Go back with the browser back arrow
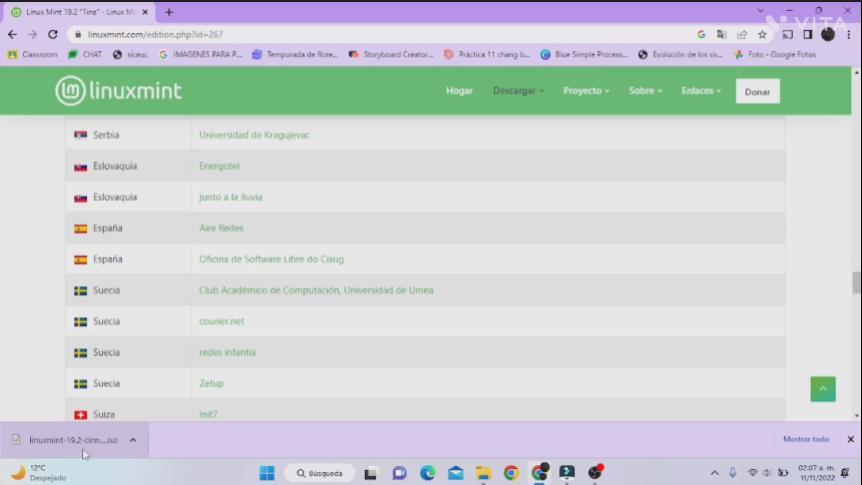 tap(12, 34)
